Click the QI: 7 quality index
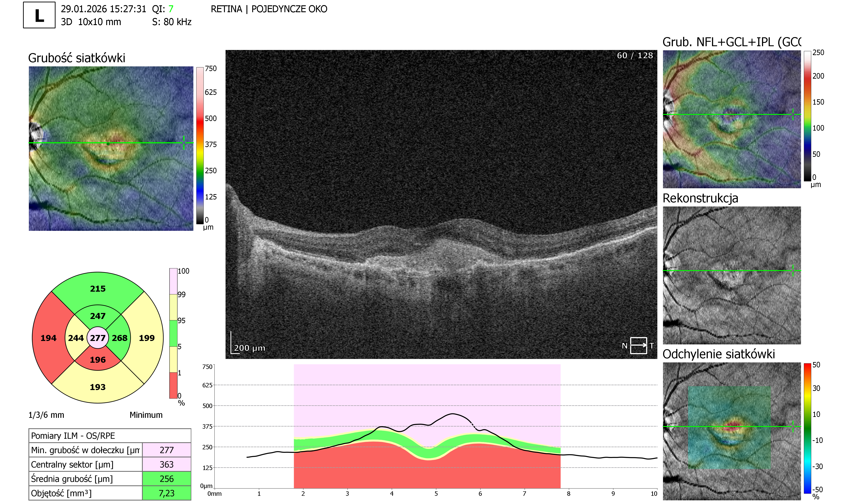Image resolution: width=858 pixels, height=504 pixels. (163, 9)
